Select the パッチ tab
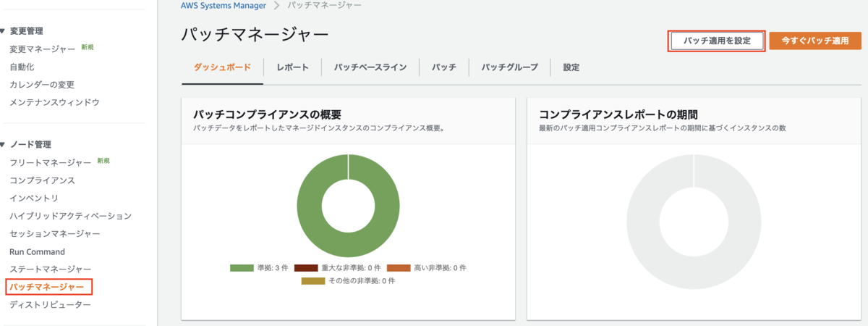The width and height of the screenshot is (868, 326). point(443,67)
